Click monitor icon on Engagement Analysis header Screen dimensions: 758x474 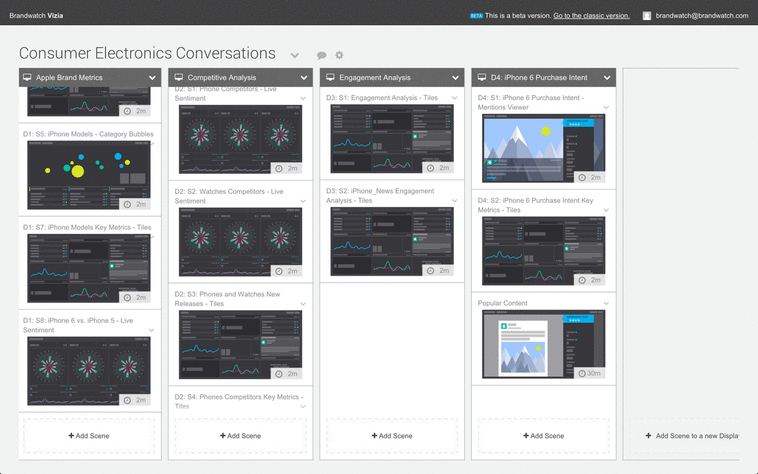pyautogui.click(x=330, y=77)
